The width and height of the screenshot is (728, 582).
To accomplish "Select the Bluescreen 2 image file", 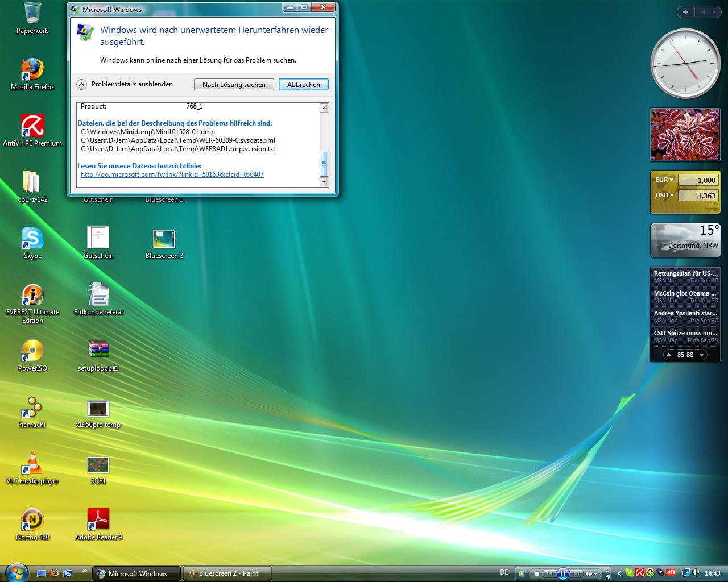I will (164, 244).
